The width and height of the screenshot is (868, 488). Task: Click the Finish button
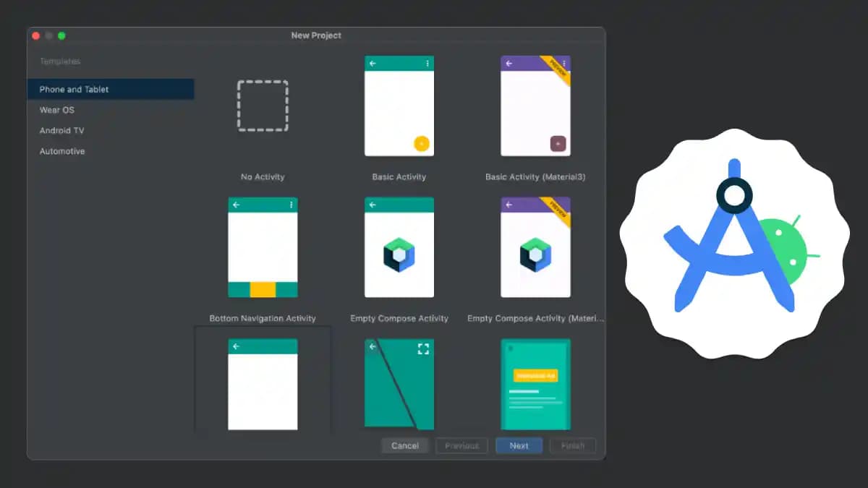(x=573, y=445)
